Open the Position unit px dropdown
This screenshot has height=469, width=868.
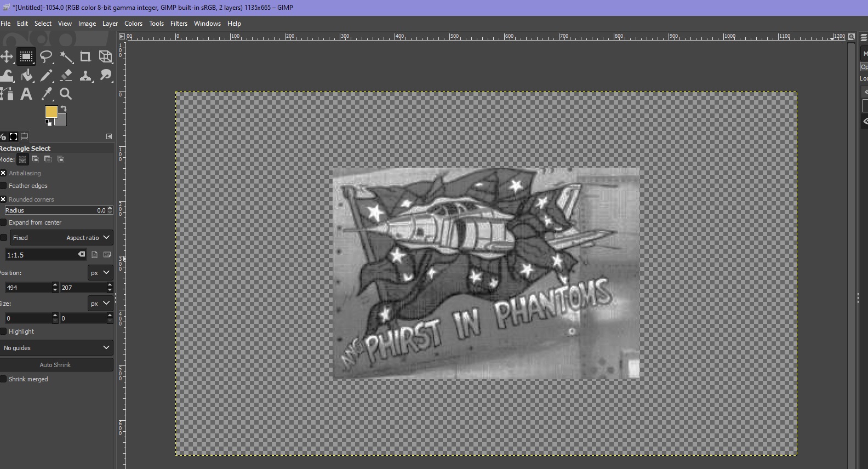pos(100,273)
